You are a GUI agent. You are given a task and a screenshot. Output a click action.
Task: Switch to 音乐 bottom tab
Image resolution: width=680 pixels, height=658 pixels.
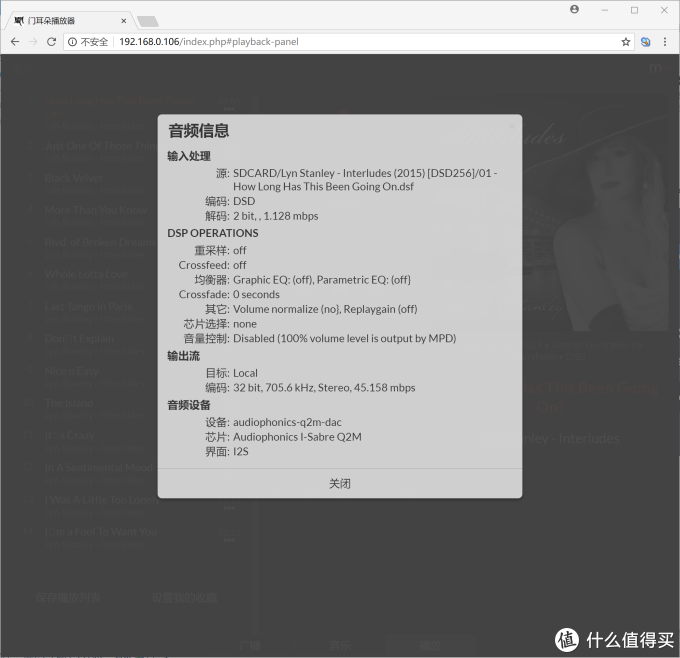click(x=340, y=646)
